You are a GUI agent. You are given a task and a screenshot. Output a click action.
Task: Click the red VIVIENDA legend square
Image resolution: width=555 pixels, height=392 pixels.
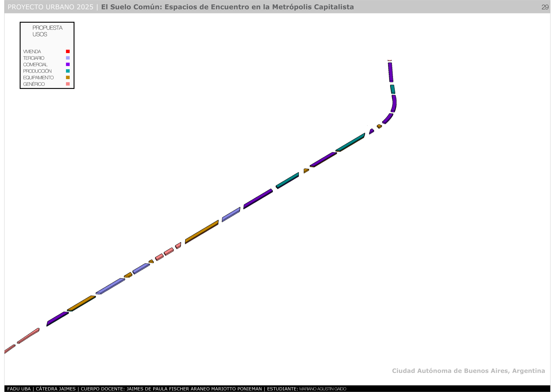pos(68,51)
